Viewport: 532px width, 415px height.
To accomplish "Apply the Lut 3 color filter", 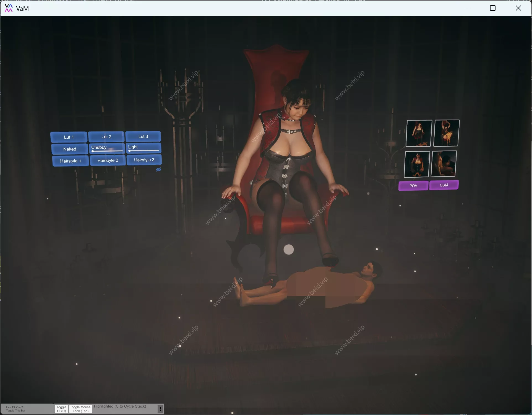I will (x=143, y=136).
